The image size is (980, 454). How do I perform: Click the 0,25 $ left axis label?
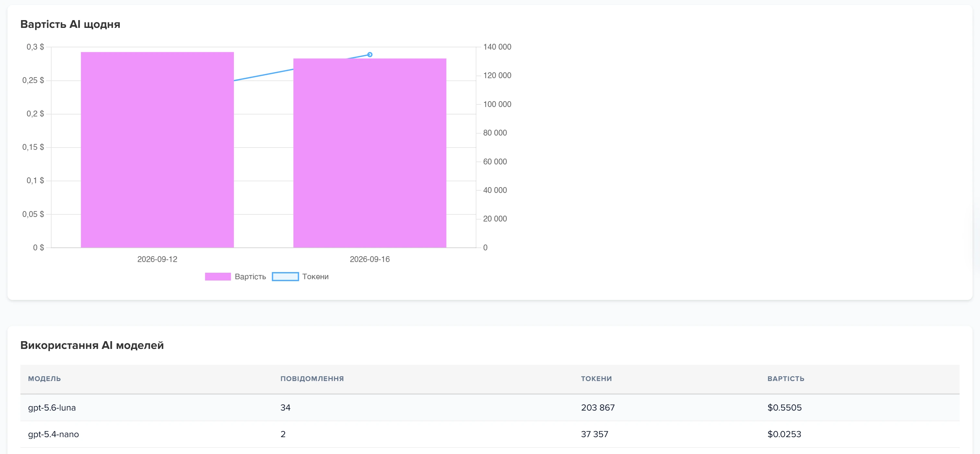tap(33, 80)
